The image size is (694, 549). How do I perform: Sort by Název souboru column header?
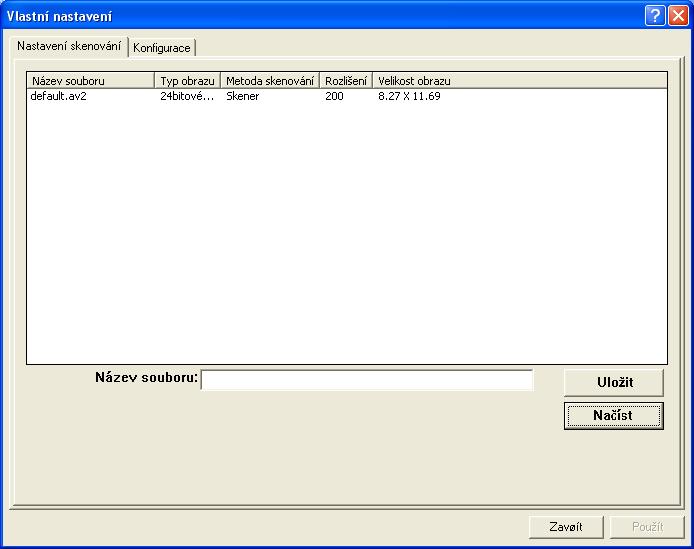tap(91, 81)
